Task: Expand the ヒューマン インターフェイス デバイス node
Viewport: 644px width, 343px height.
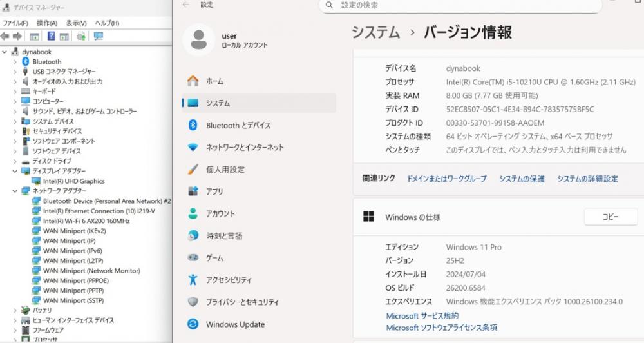Action: click(x=15, y=320)
